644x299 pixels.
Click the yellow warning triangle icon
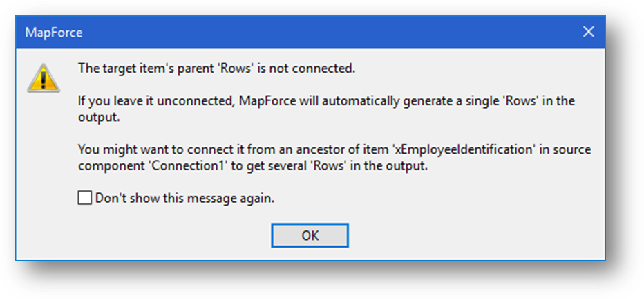coord(44,78)
